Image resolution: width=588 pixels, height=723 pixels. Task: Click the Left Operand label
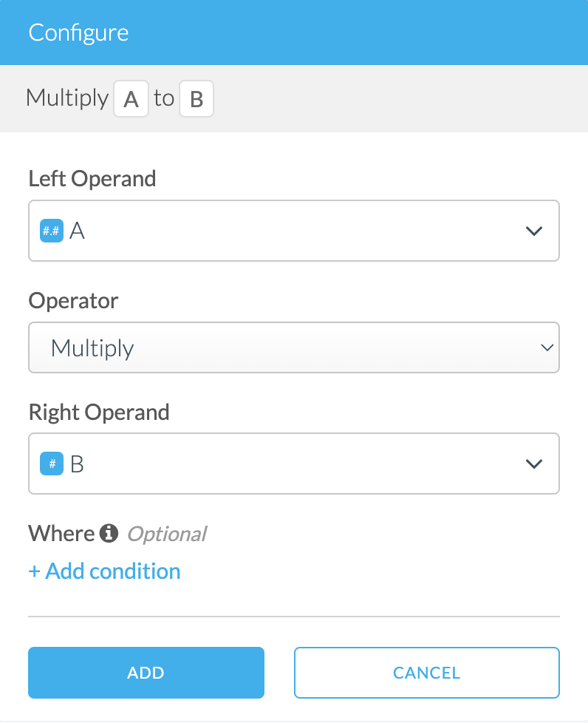click(92, 178)
